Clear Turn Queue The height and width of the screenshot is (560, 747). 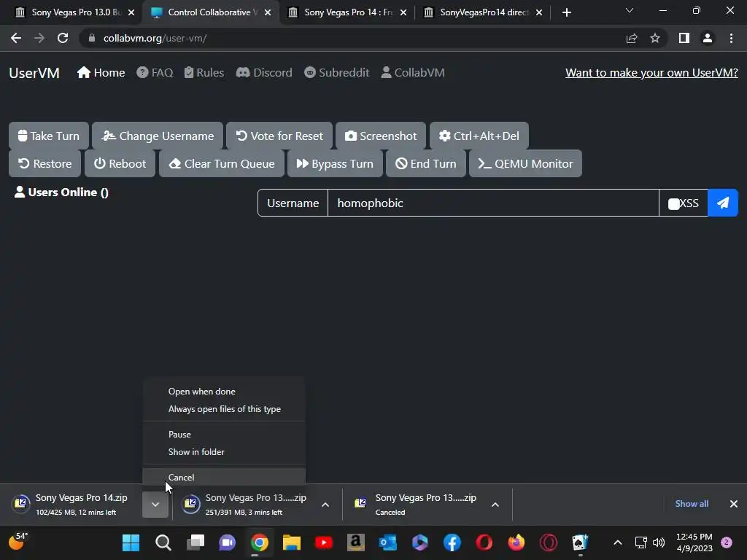(x=222, y=163)
